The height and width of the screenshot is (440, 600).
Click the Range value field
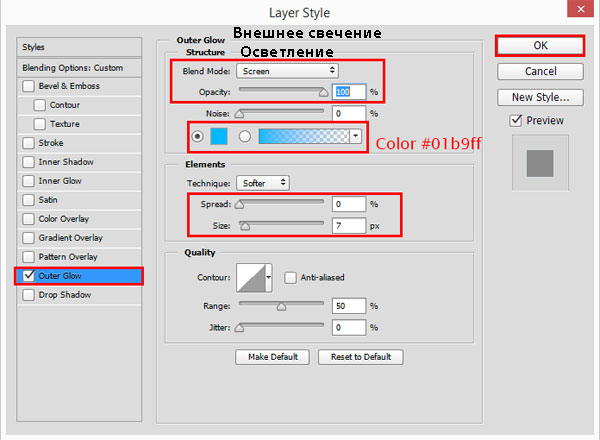(349, 306)
